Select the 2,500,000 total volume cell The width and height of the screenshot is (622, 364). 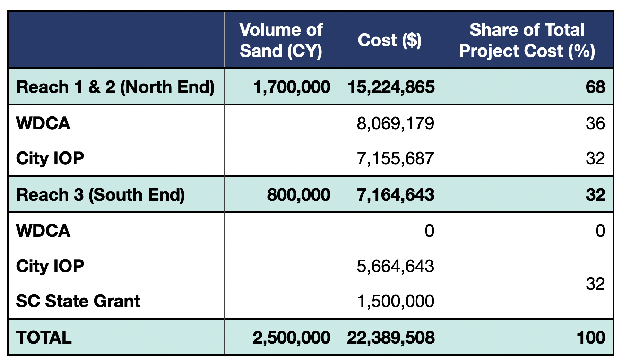pos(281,337)
